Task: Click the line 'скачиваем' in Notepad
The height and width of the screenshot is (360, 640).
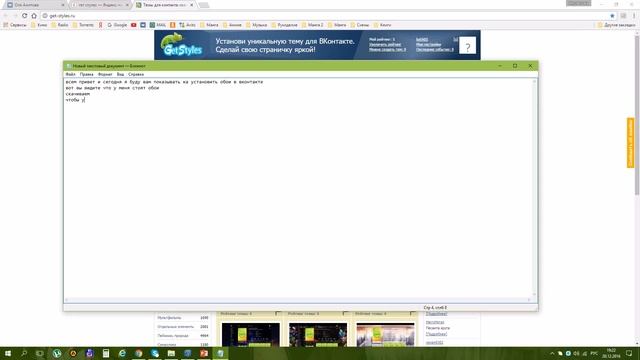Action: 78,94
